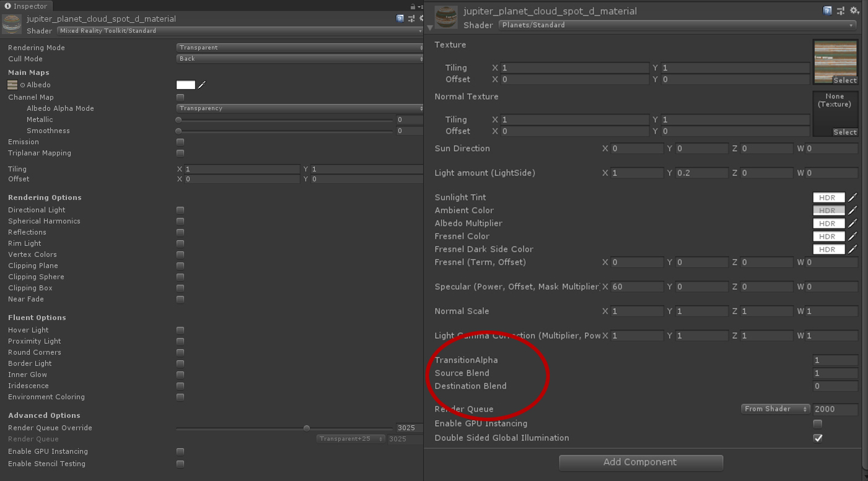
Task: Open the gear options menu for the material
Action: point(853,10)
